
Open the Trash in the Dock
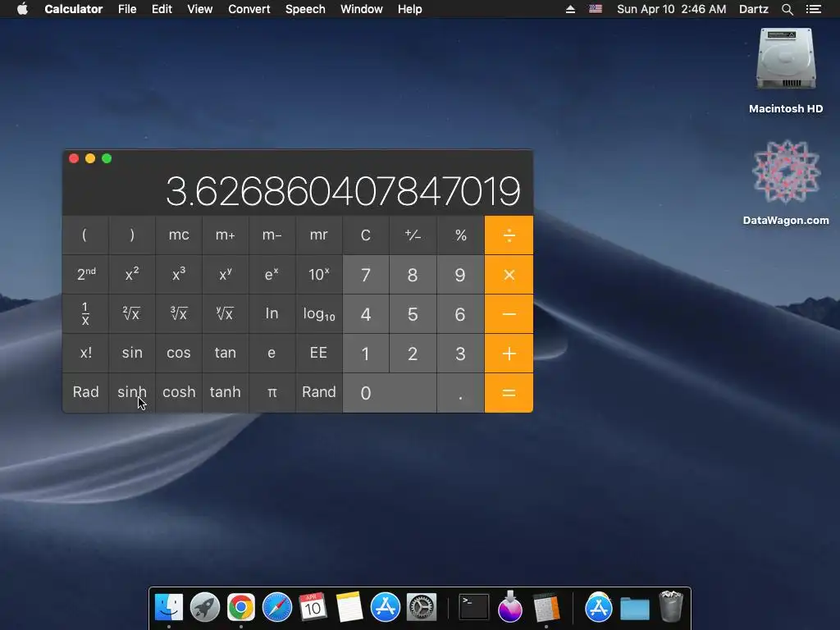point(671,606)
